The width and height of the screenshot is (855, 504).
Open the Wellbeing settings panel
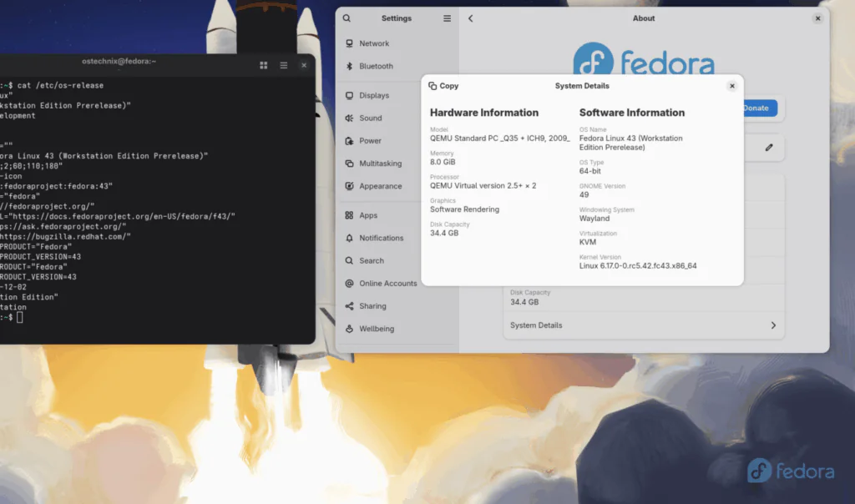coord(376,329)
